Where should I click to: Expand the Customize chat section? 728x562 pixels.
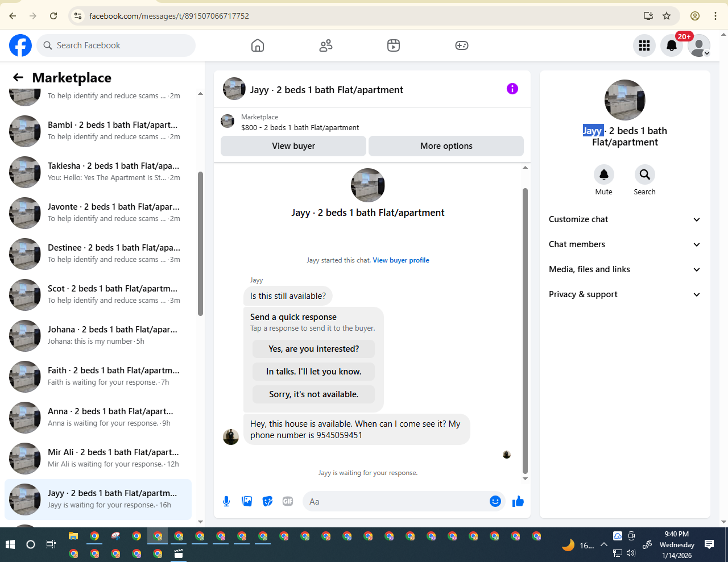(x=625, y=219)
